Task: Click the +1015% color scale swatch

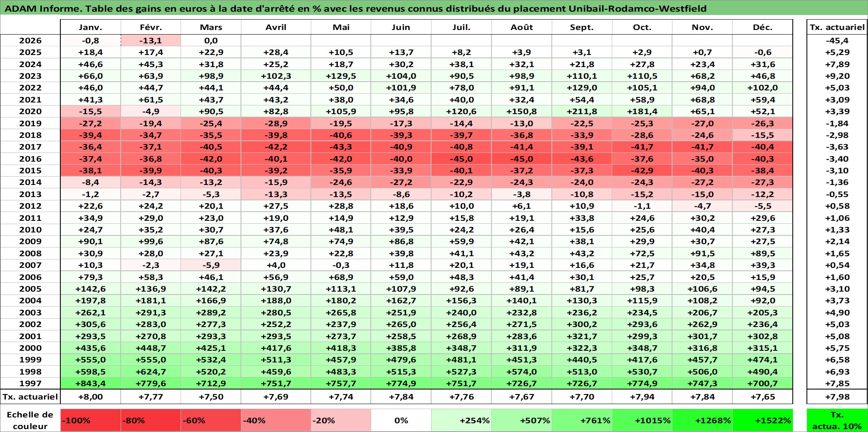Action: tap(642, 420)
